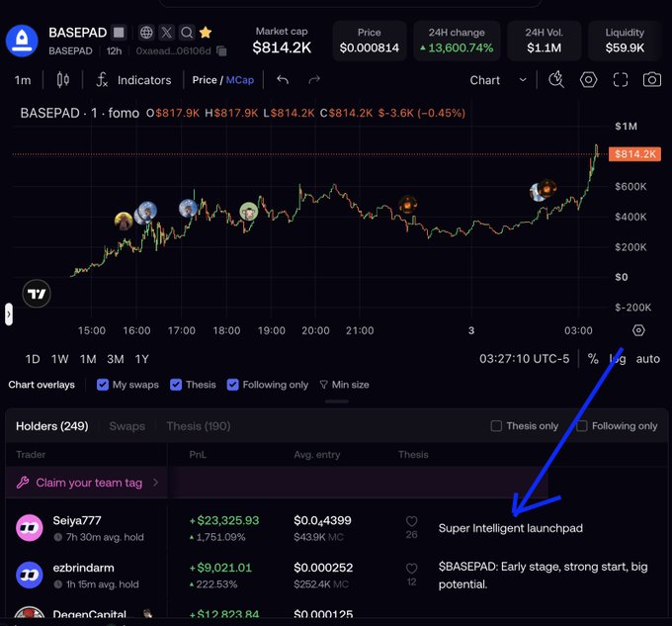This screenshot has width=672, height=626.
Task: Click the Liquidity value $59.9K
Action: [625, 47]
